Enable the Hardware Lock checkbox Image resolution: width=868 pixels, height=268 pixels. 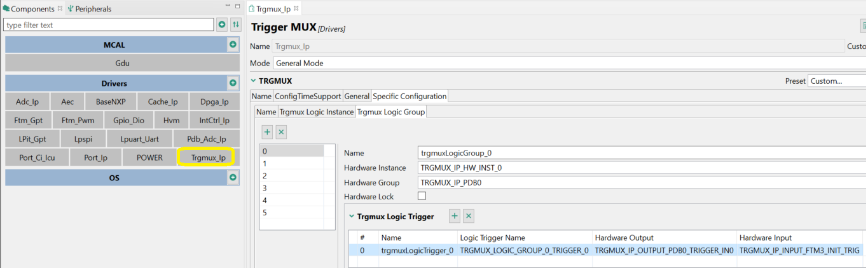pyautogui.click(x=422, y=196)
